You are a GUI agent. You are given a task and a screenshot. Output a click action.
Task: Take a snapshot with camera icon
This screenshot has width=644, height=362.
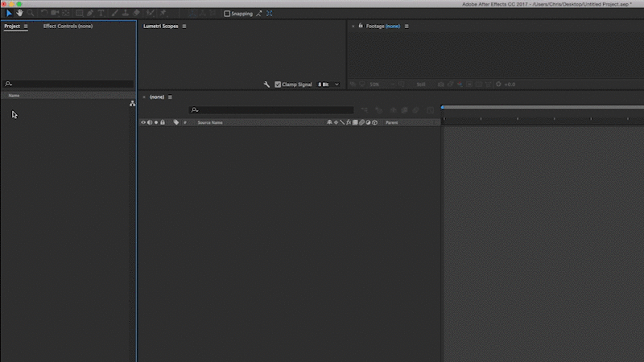click(440, 84)
